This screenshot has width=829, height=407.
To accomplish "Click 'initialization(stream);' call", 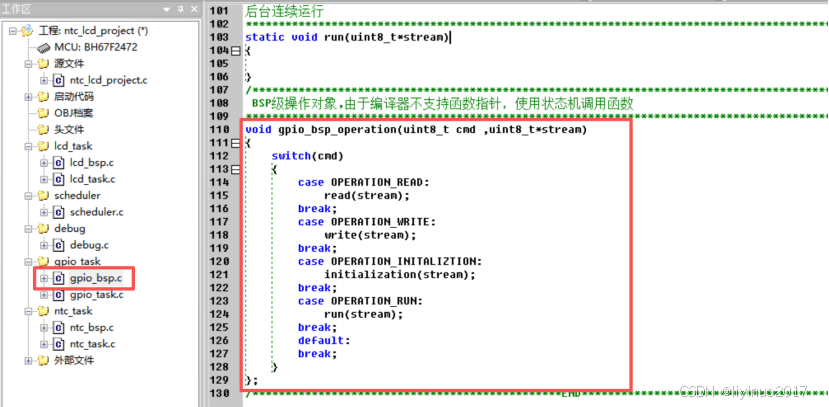I will coord(400,275).
